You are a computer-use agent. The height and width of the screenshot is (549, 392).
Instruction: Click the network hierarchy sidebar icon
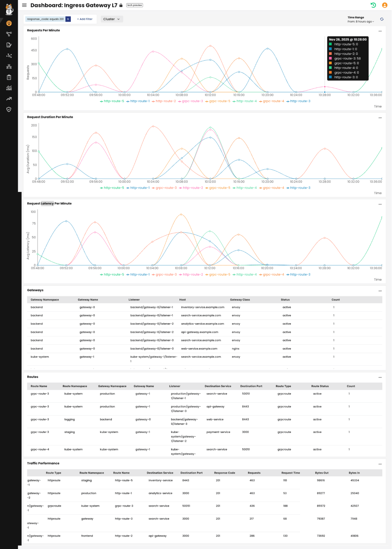click(x=9, y=66)
